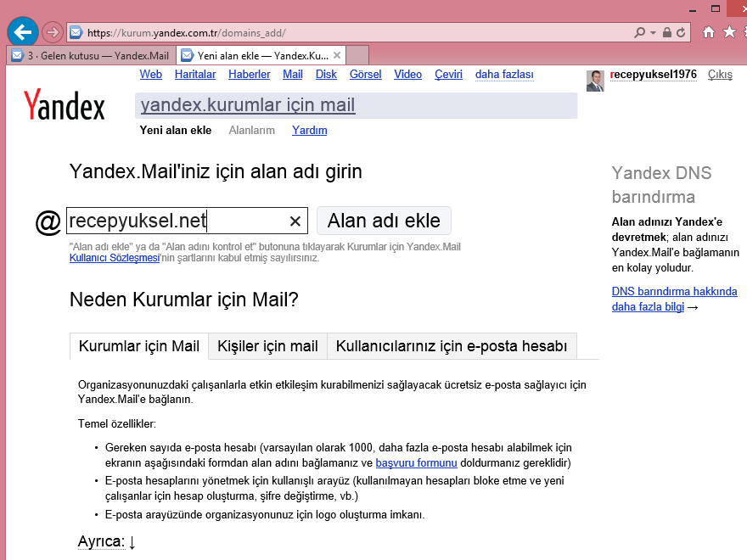Close the 'Yeni alan ekle' tab
The image size is (747, 560).
[337, 55]
